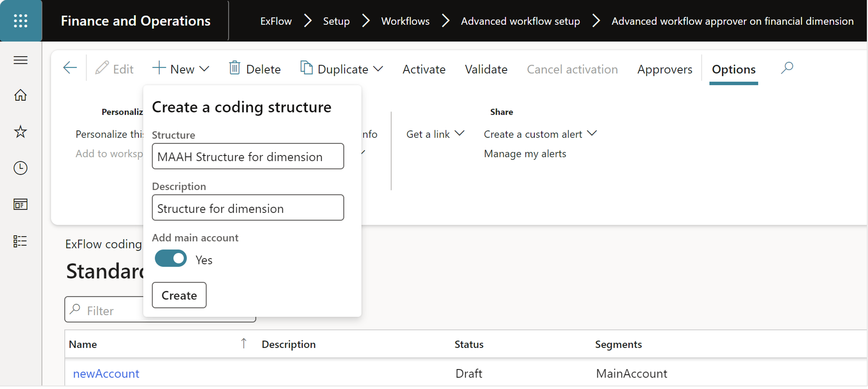Click Finance and Operations title
The image size is (868, 389).
(x=135, y=21)
